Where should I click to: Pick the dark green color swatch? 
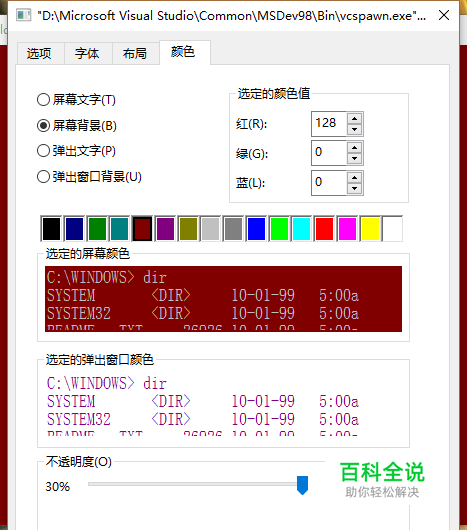point(97,229)
